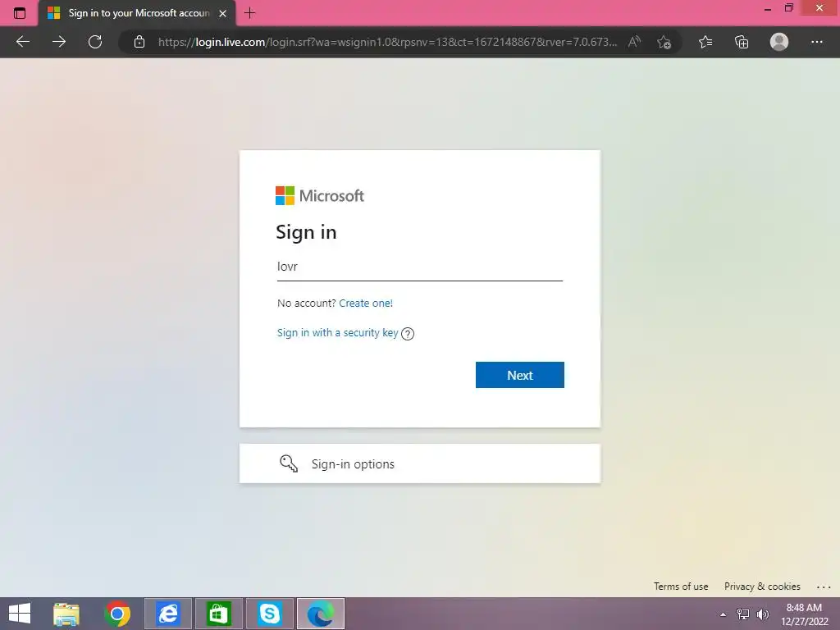Open Skype from the taskbar

[x=269, y=614]
